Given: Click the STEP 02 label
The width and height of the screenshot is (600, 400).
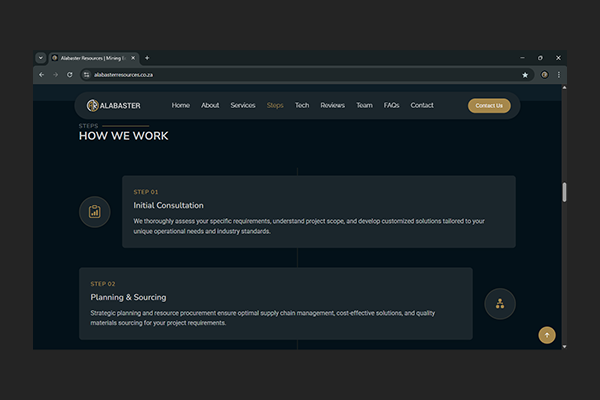Looking at the screenshot, I should point(103,284).
